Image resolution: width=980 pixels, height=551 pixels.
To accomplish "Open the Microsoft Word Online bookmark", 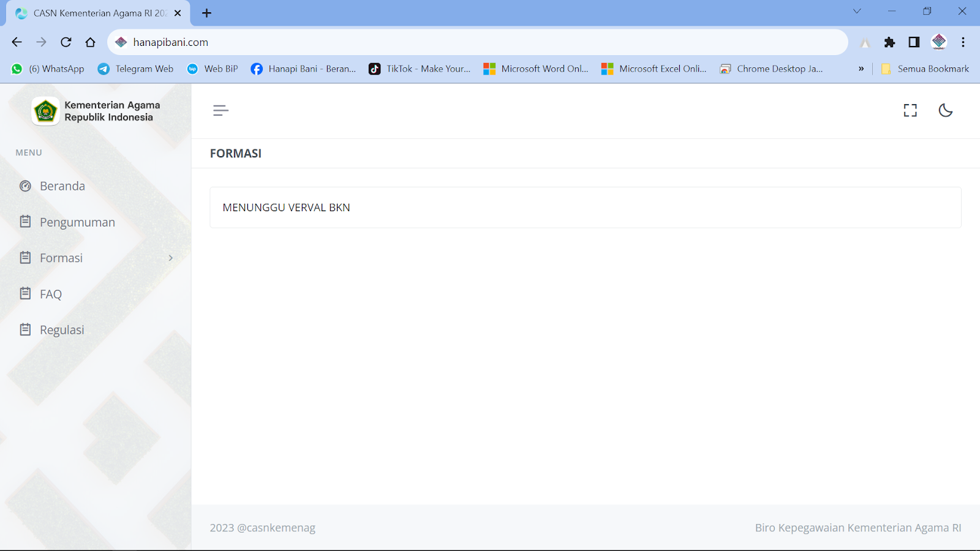I will point(536,69).
